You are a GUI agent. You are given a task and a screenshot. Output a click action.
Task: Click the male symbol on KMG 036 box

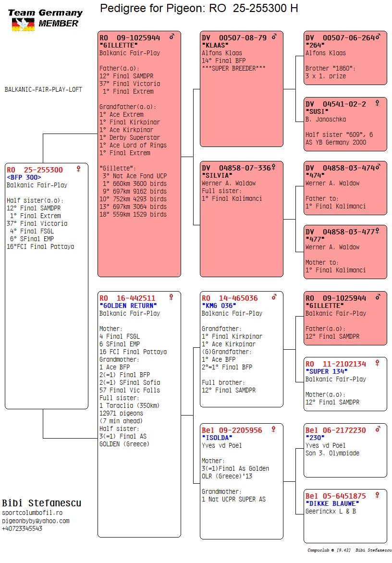click(x=274, y=297)
